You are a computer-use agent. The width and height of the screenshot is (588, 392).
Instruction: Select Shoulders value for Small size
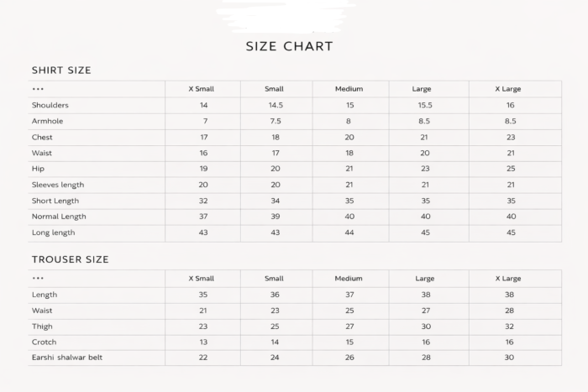(x=276, y=105)
